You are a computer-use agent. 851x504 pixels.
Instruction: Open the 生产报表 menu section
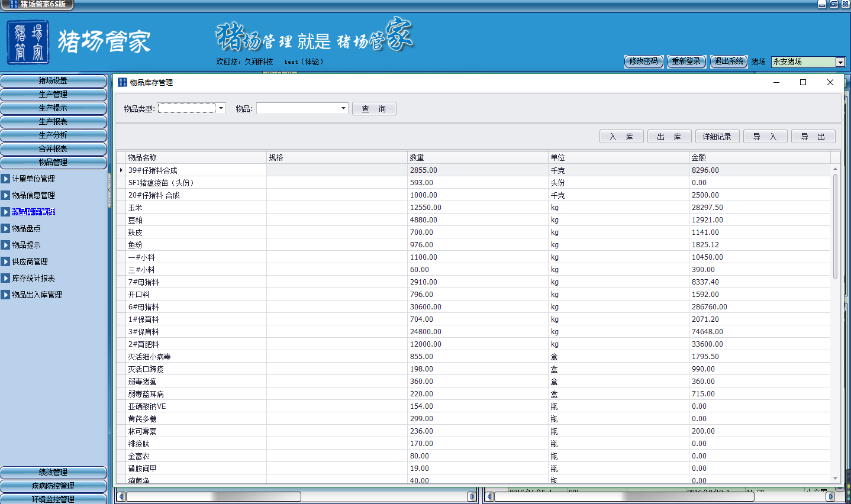[53, 121]
